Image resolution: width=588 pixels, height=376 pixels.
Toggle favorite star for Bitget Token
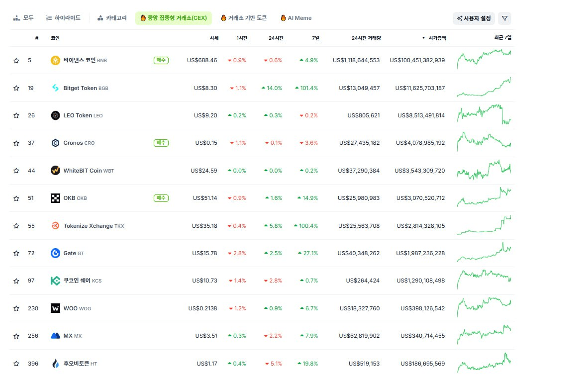(x=16, y=88)
